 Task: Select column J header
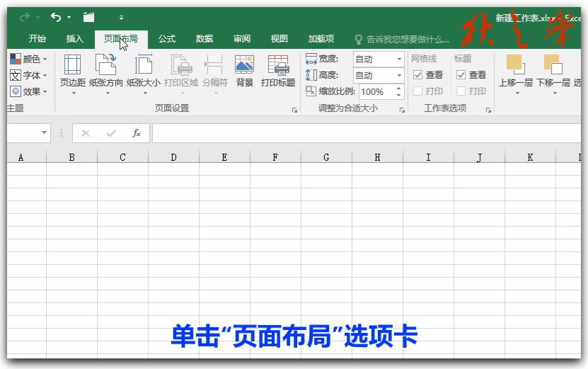[479, 157]
